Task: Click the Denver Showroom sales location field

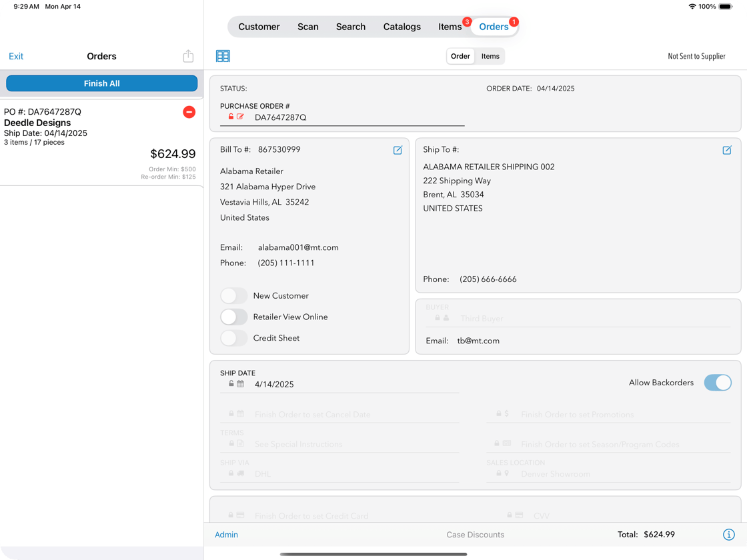Action: pyautogui.click(x=608, y=474)
